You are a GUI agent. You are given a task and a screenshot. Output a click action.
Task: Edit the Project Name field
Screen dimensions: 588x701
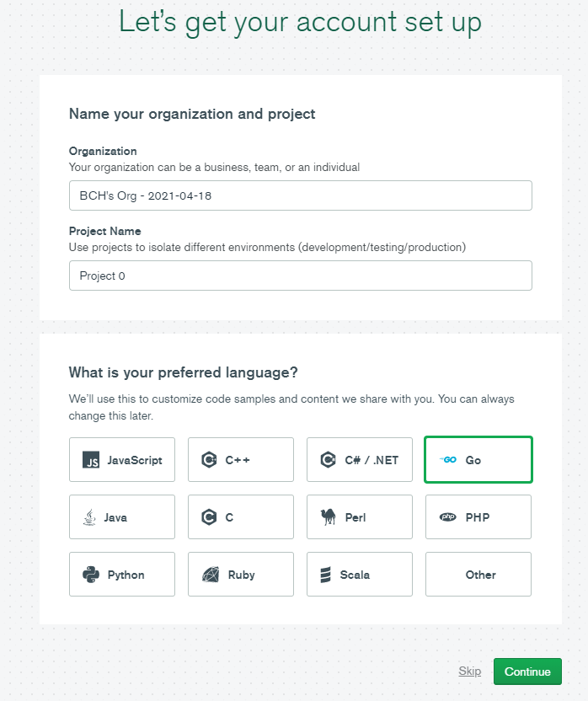pyautogui.click(x=301, y=276)
